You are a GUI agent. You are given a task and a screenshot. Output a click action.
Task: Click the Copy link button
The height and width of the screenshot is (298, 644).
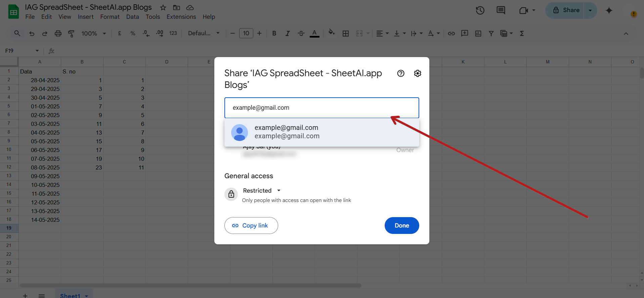click(x=251, y=226)
